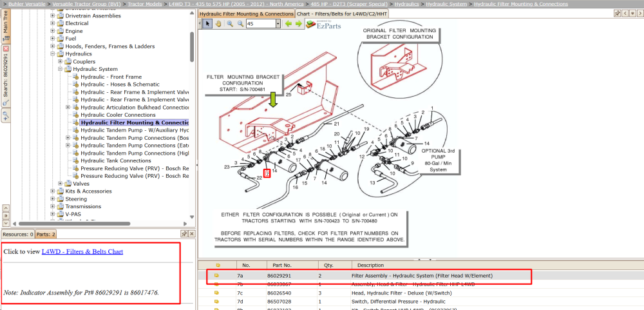644x310 pixels.
Task: Go to next diagram with green forward arrow
Action: coord(299,24)
